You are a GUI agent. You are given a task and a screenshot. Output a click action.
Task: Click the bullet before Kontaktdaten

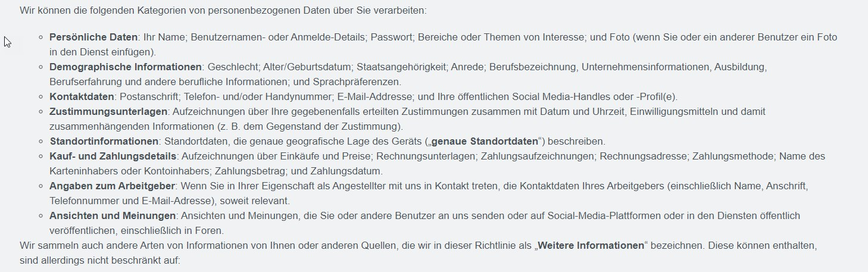click(x=40, y=97)
